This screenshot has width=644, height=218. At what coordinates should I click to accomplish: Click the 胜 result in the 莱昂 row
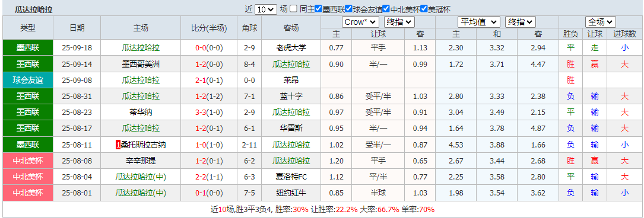tap(570, 81)
